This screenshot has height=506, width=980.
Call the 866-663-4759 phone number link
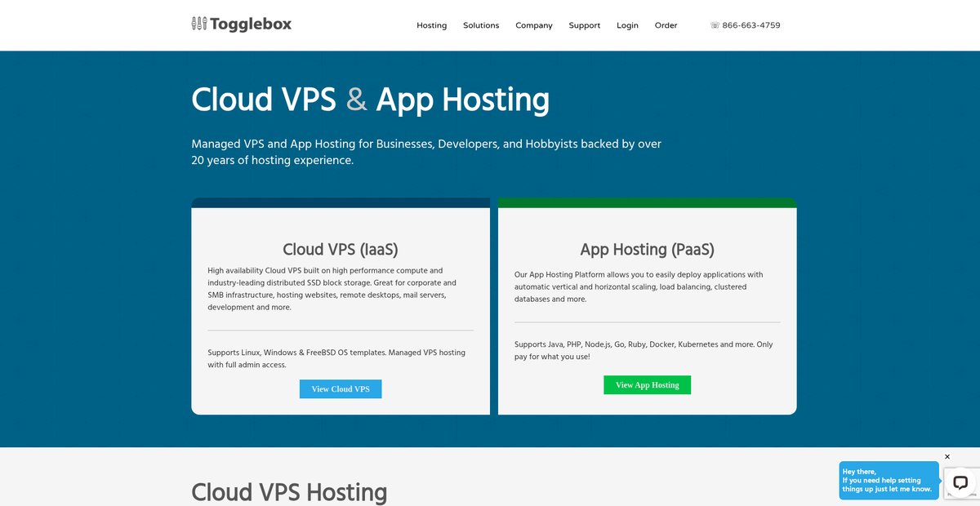click(746, 25)
